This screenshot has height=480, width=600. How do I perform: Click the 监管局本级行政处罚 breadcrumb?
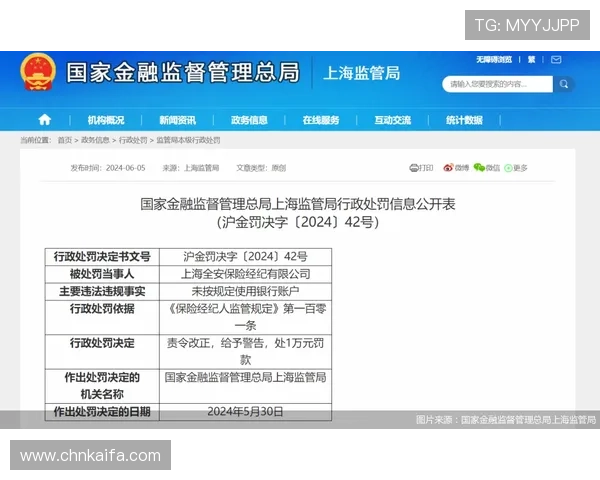tap(188, 140)
